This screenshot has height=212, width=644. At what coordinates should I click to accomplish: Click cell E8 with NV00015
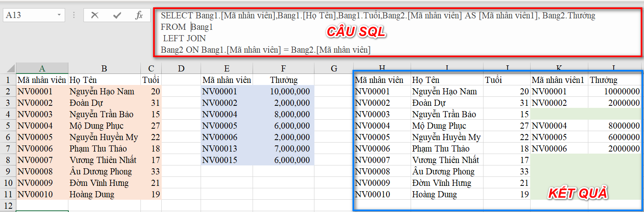(x=227, y=160)
